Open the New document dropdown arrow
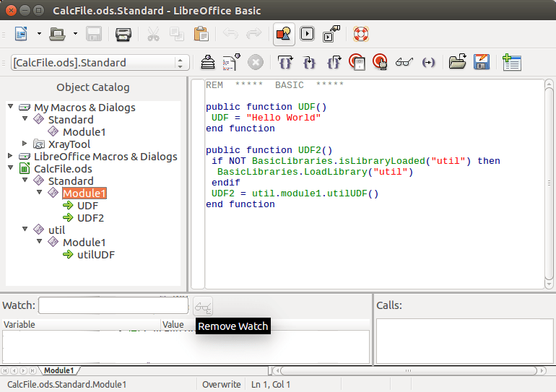The height and width of the screenshot is (392, 556). (x=39, y=34)
